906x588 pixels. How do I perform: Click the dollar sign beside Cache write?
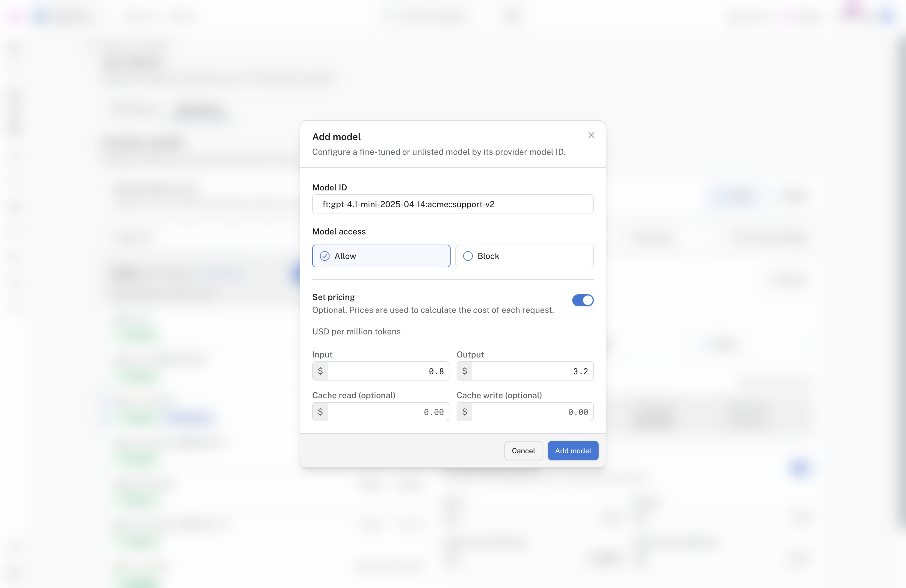pos(464,412)
